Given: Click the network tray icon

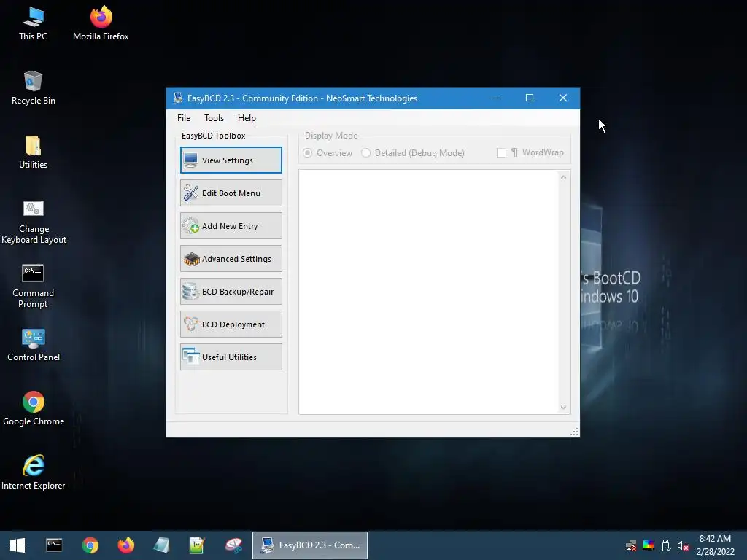Looking at the screenshot, I should pyautogui.click(x=631, y=545).
